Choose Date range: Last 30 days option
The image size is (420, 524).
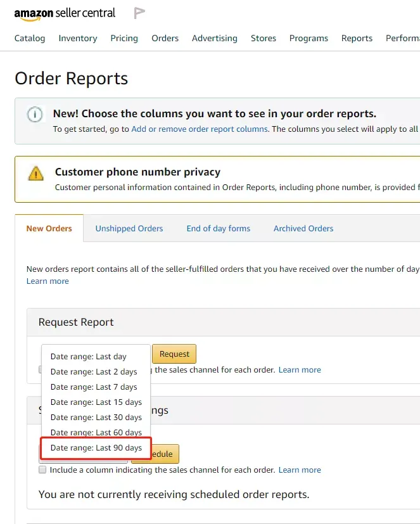point(96,417)
